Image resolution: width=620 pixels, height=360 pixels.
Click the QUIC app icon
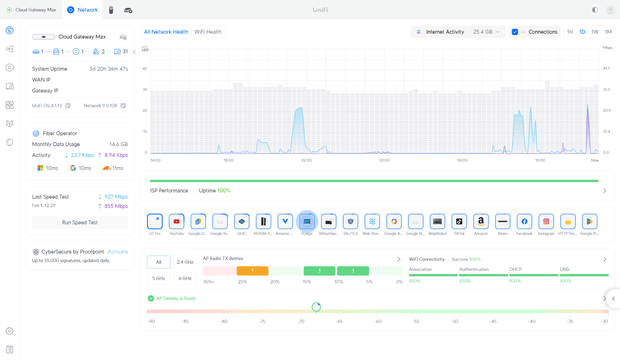point(242,222)
